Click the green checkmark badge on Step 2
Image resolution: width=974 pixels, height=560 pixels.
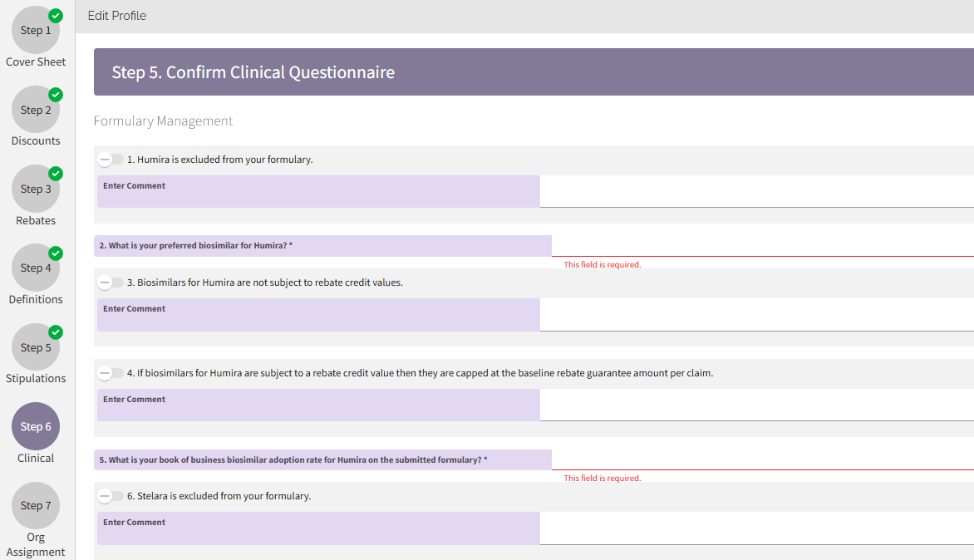(x=55, y=94)
